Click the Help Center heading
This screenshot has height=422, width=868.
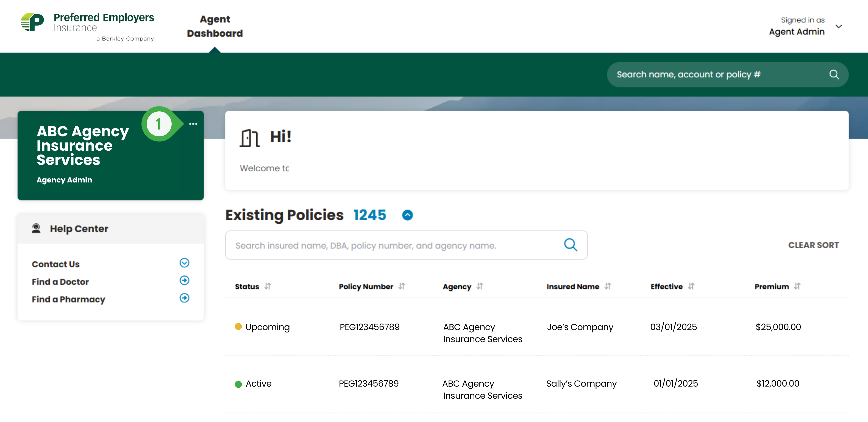click(79, 229)
